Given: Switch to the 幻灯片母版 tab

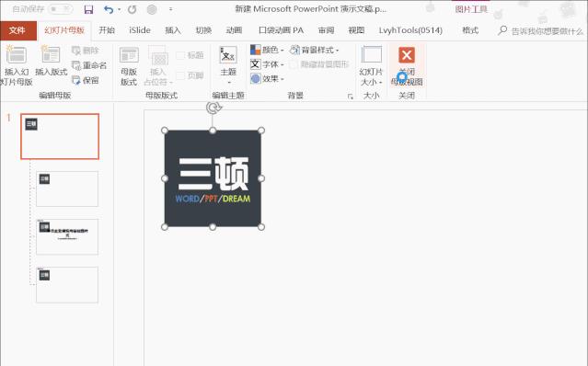Looking at the screenshot, I should (x=64, y=30).
